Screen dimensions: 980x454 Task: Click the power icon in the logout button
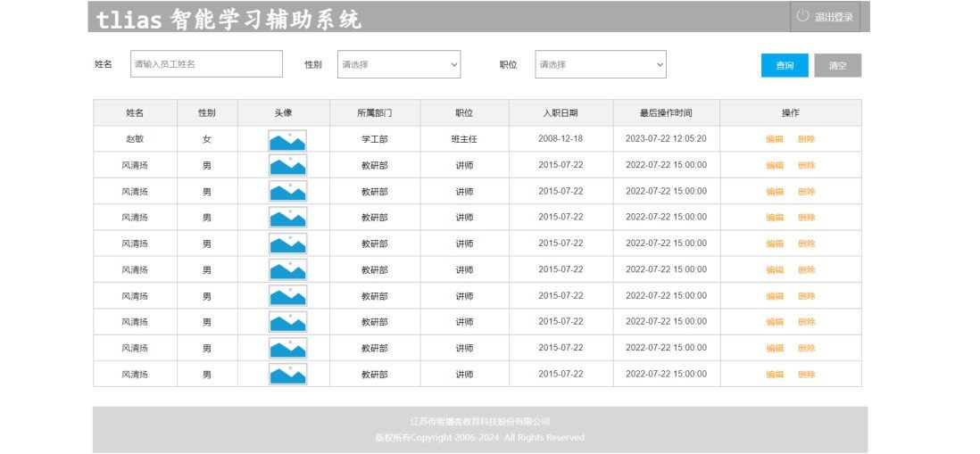(x=803, y=16)
